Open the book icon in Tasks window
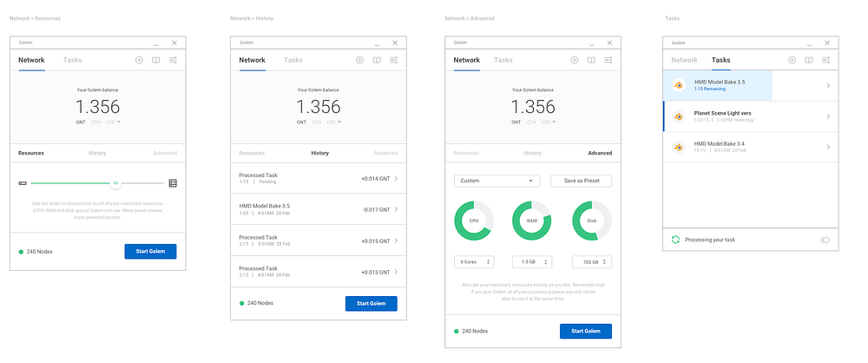 809,60
